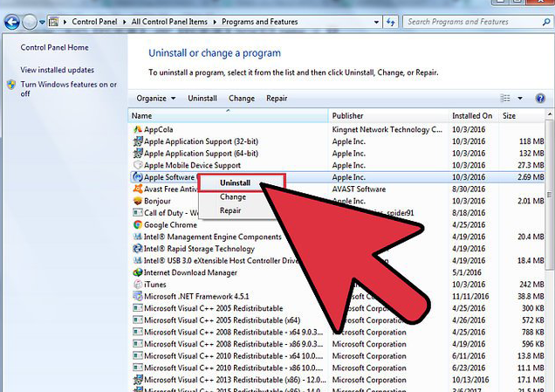555x392 pixels.
Task: Select Microsoft Visual C++ 2005 Redistributable (x64)
Action: pos(222,320)
